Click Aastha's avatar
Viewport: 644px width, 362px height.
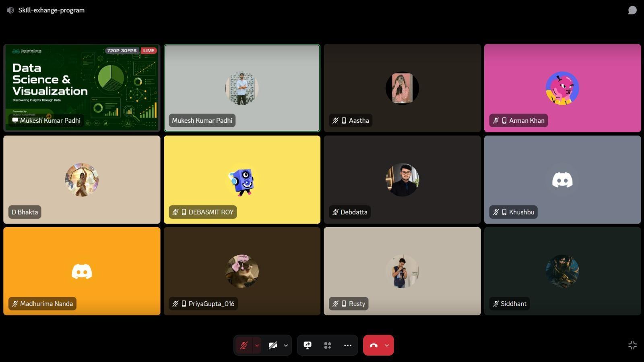(402, 88)
